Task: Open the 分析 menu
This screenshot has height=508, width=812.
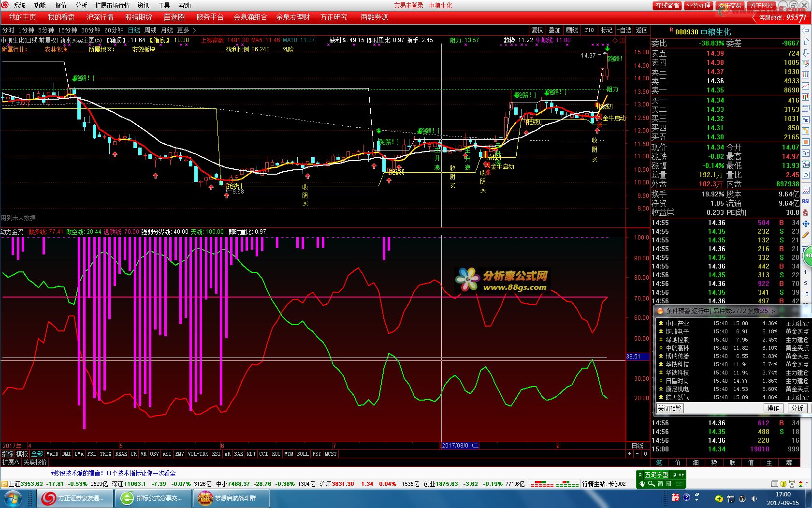Action: coord(81,5)
